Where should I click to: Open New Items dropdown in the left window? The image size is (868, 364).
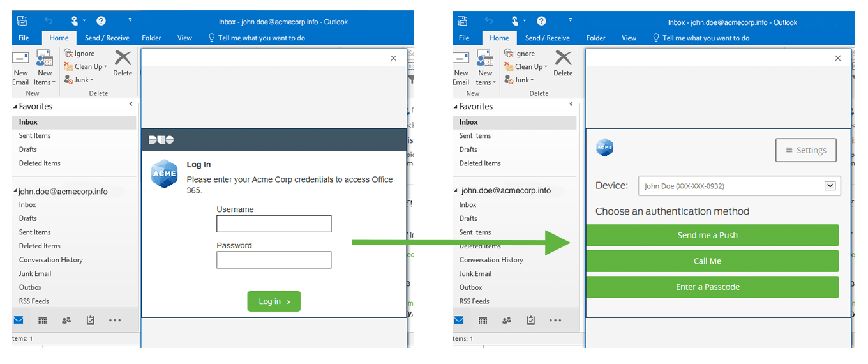pyautogui.click(x=44, y=69)
